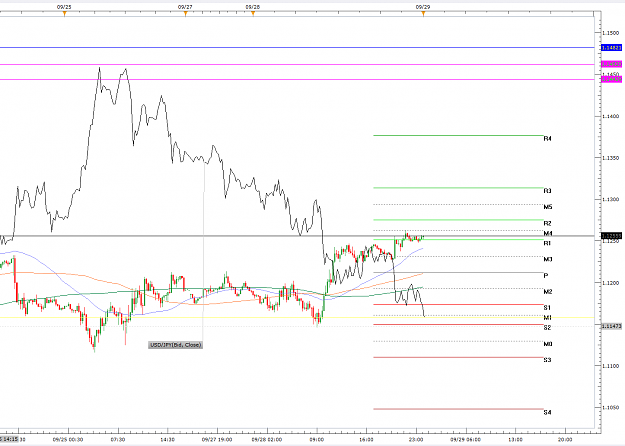Click the 1.1200 price axis value
This screenshot has height=446, width=625.
tap(611, 283)
